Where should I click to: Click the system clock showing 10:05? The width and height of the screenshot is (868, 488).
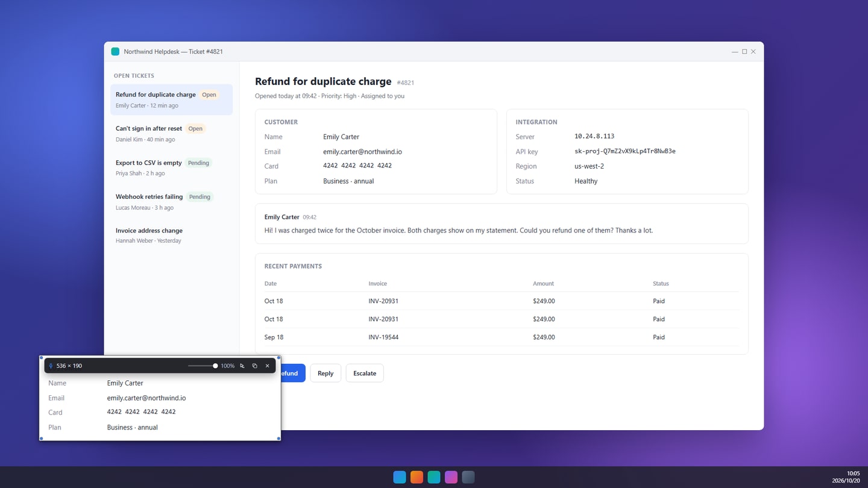click(853, 474)
